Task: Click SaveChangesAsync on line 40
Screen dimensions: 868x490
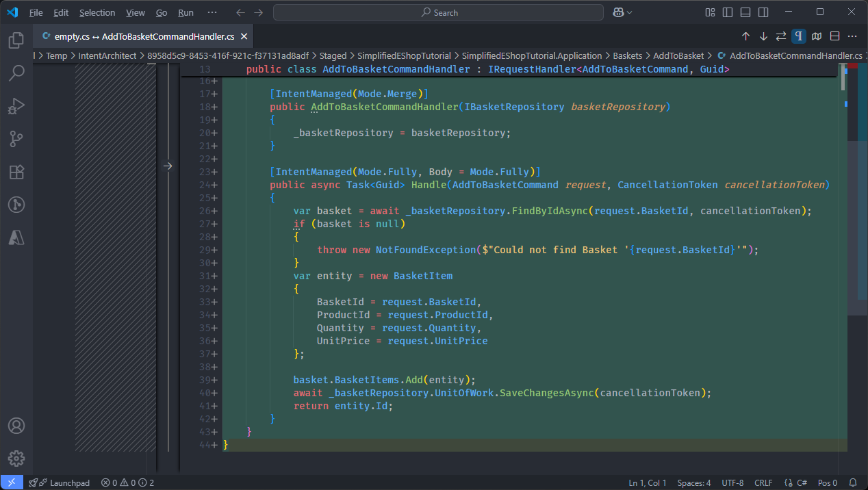Action: pos(546,393)
